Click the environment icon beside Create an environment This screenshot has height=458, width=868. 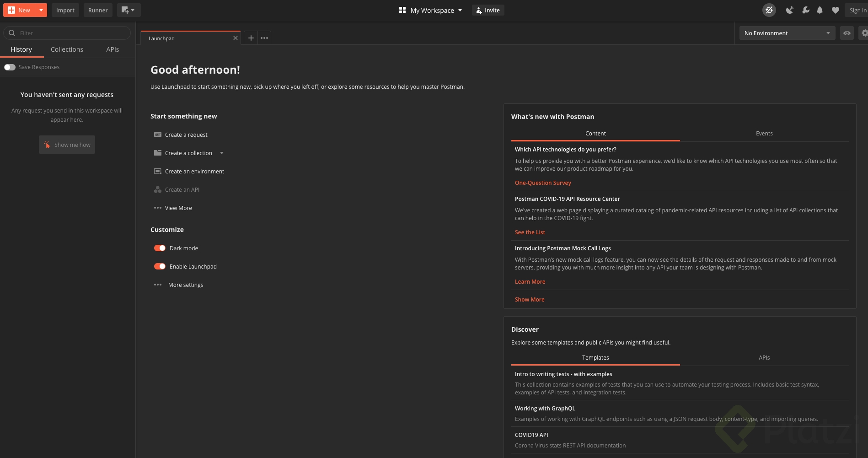[158, 171]
